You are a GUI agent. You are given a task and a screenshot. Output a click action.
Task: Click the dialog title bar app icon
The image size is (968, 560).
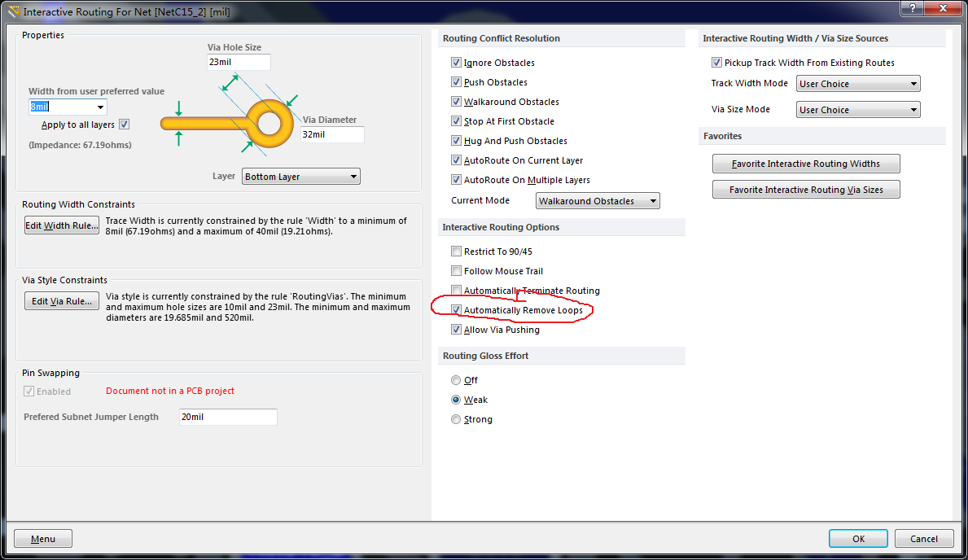click(14, 11)
